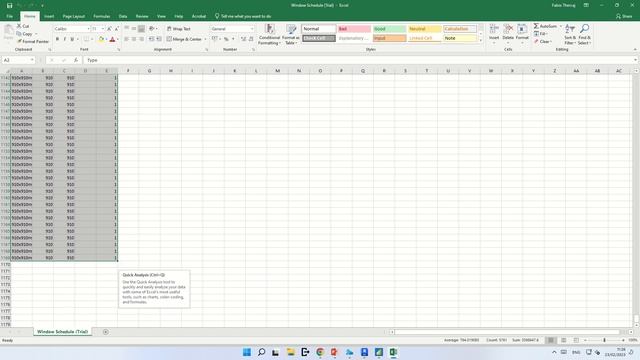Click the Copy command
The width and height of the screenshot is (640, 360).
click(25, 34)
